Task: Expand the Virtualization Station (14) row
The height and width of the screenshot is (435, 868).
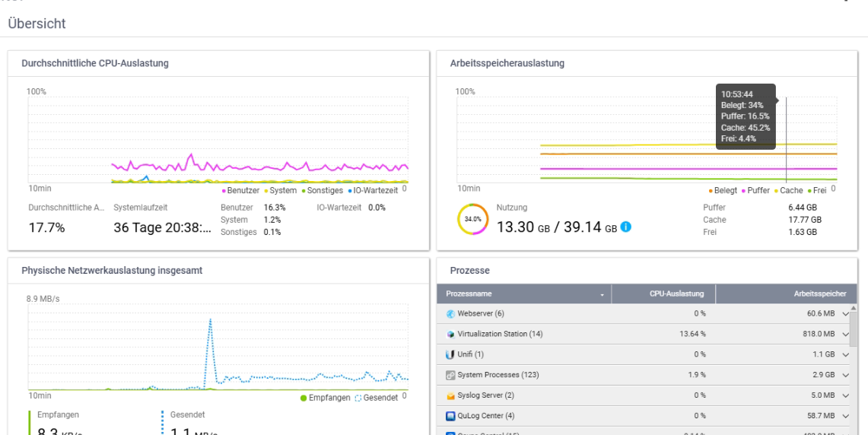Action: click(x=845, y=335)
